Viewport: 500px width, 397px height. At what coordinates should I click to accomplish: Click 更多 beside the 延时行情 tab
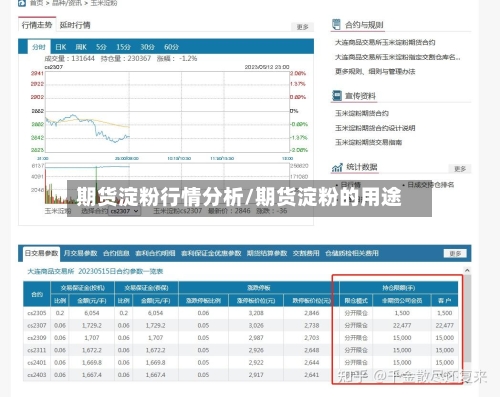click(302, 27)
